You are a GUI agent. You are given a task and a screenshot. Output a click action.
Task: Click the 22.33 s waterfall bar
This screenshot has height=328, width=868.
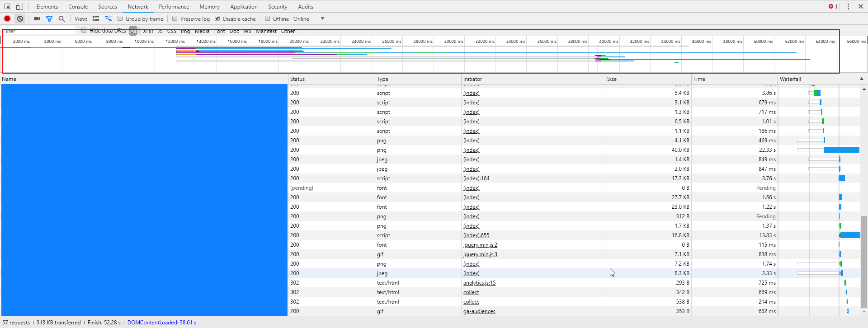pyautogui.click(x=841, y=150)
